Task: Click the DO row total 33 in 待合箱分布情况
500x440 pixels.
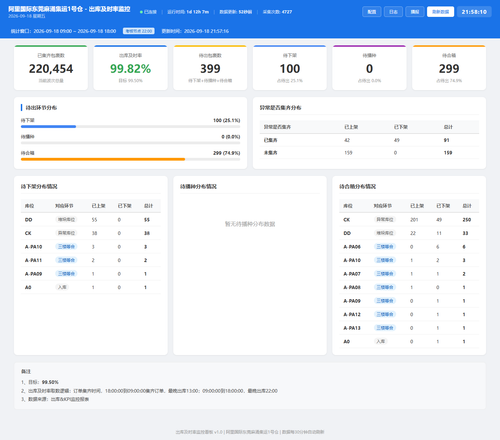Action: [x=465, y=233]
